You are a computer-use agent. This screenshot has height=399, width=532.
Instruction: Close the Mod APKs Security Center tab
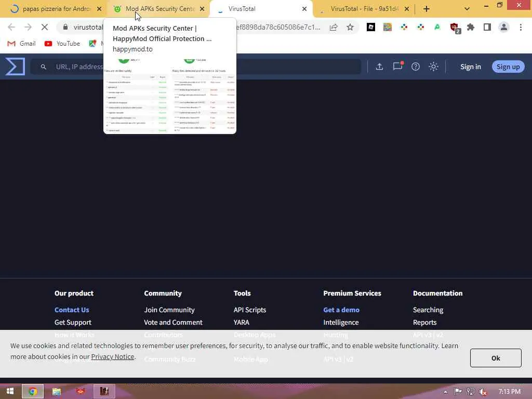[202, 9]
